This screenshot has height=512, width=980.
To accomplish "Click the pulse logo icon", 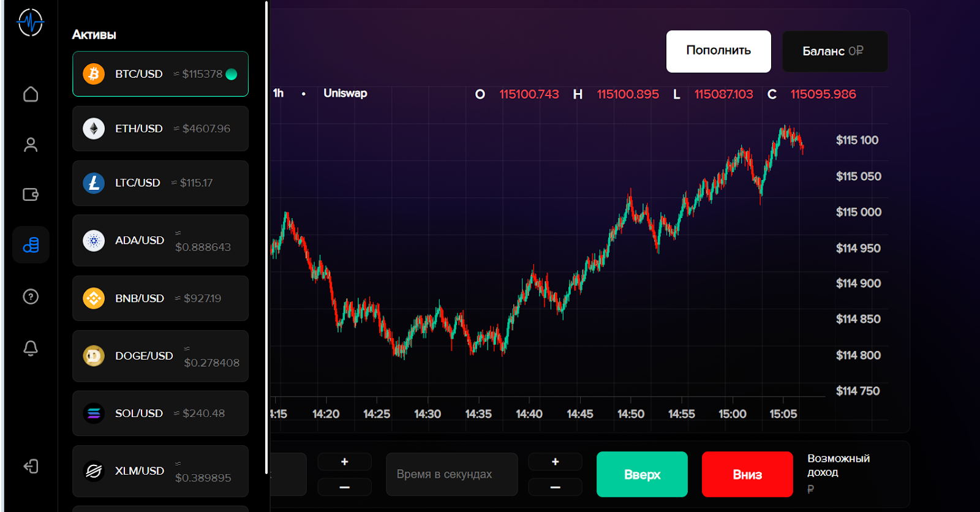I will point(31,23).
